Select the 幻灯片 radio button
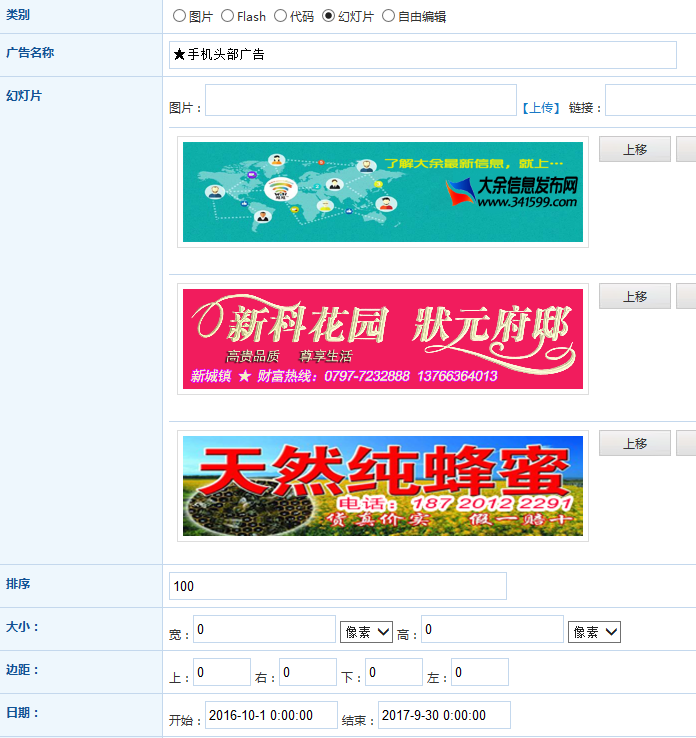This screenshot has width=696, height=738. pyautogui.click(x=329, y=16)
